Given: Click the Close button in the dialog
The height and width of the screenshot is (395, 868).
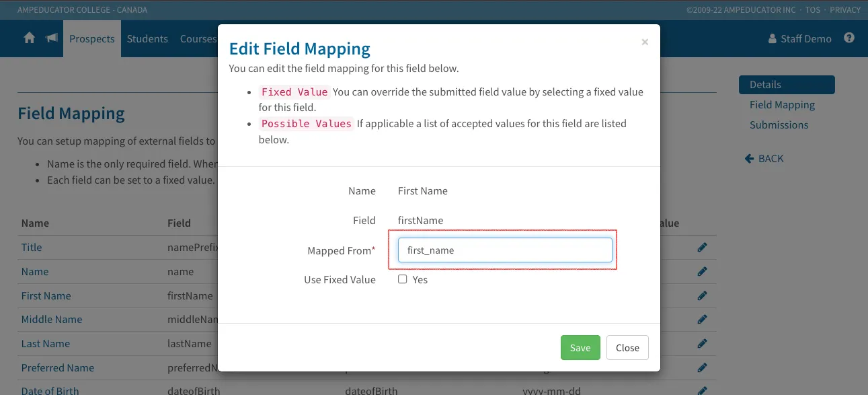Looking at the screenshot, I should (627, 348).
